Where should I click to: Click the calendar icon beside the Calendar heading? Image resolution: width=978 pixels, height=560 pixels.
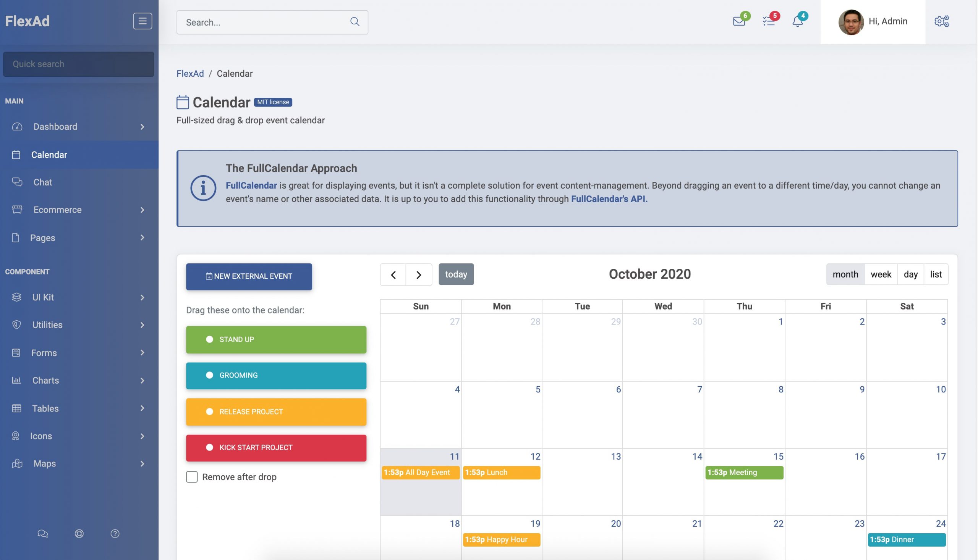click(x=183, y=102)
